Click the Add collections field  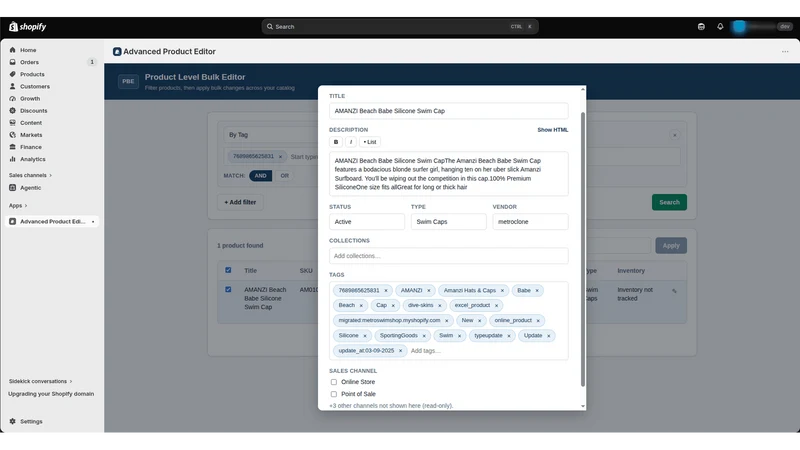pyautogui.click(x=448, y=256)
